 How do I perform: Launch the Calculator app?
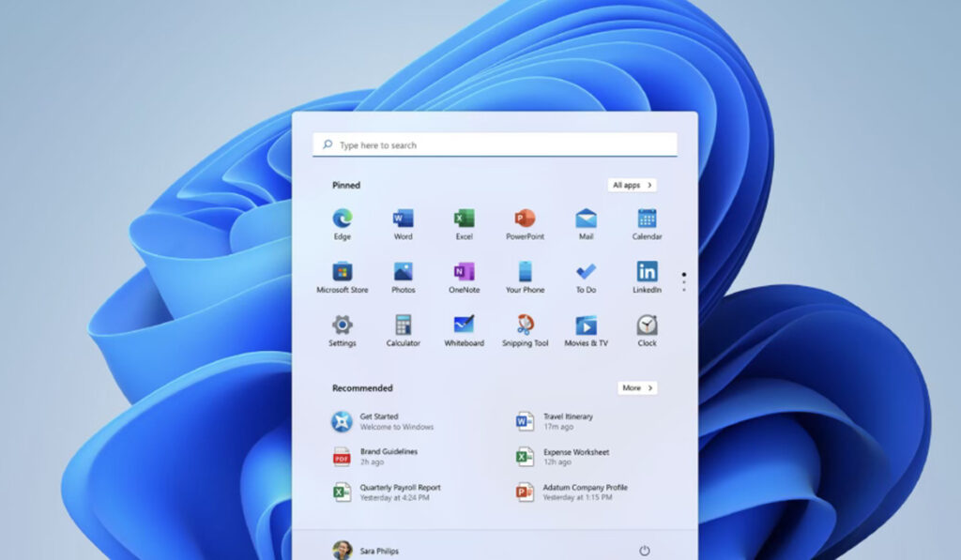pos(403,331)
